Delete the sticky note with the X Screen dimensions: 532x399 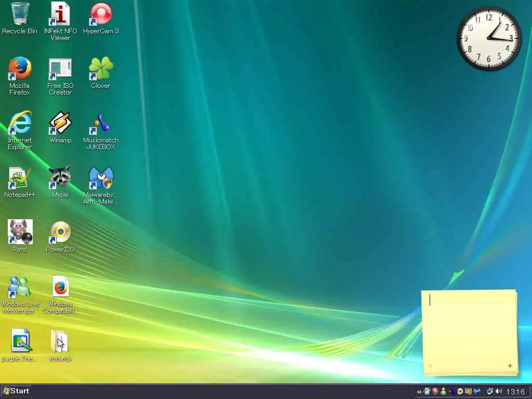430,366
